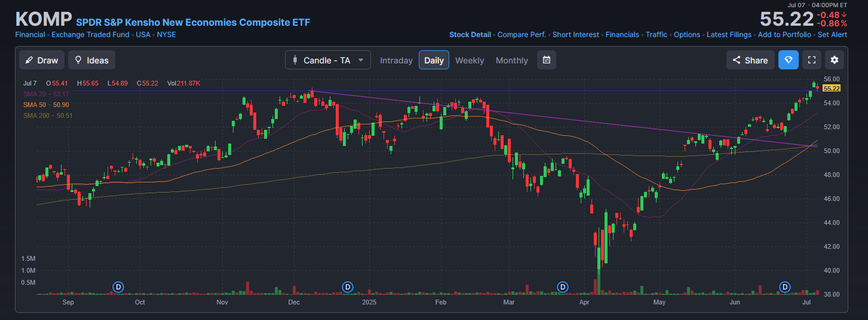
Task: Click the dividend marker near December 2024
Action: tap(347, 287)
